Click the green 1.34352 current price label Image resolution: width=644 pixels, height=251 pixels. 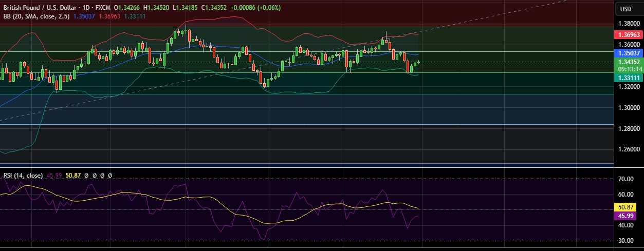tap(629, 62)
